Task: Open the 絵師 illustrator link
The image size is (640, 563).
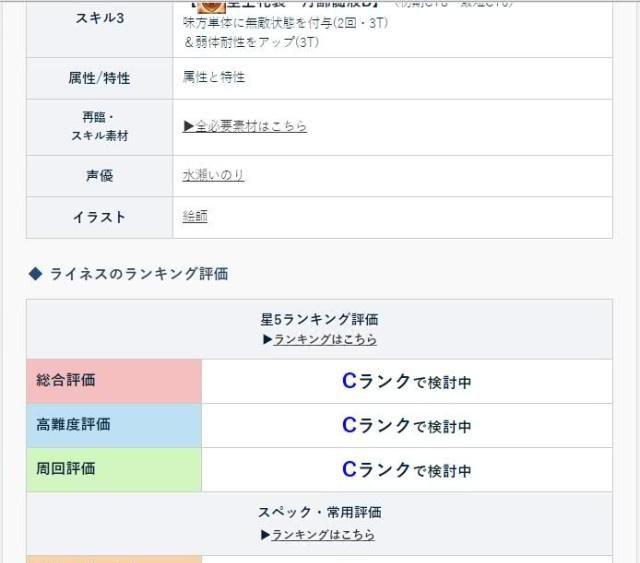Action: coord(195,216)
